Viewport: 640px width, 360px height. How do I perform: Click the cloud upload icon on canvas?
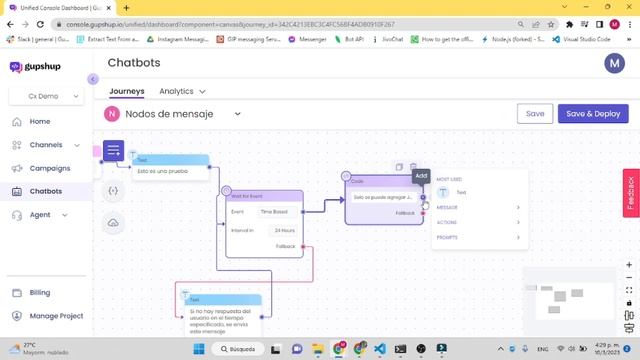tap(113, 223)
